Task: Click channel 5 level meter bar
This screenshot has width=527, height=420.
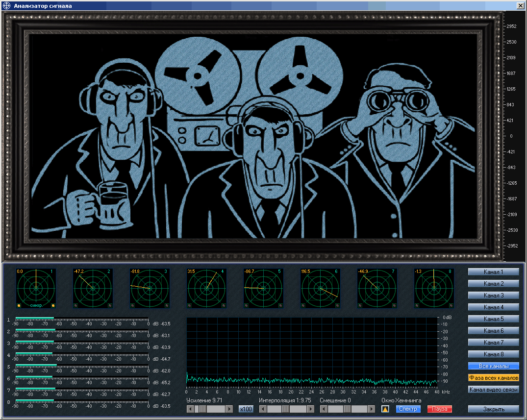Action: (x=82, y=365)
